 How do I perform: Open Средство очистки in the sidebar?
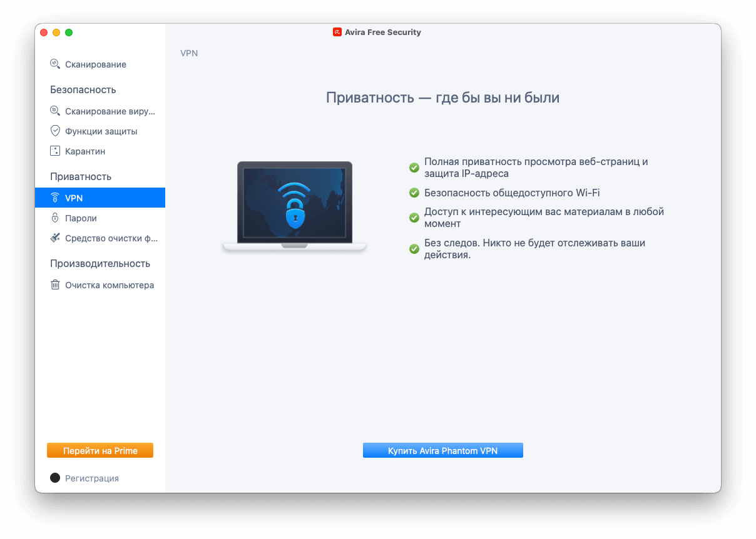(x=100, y=238)
